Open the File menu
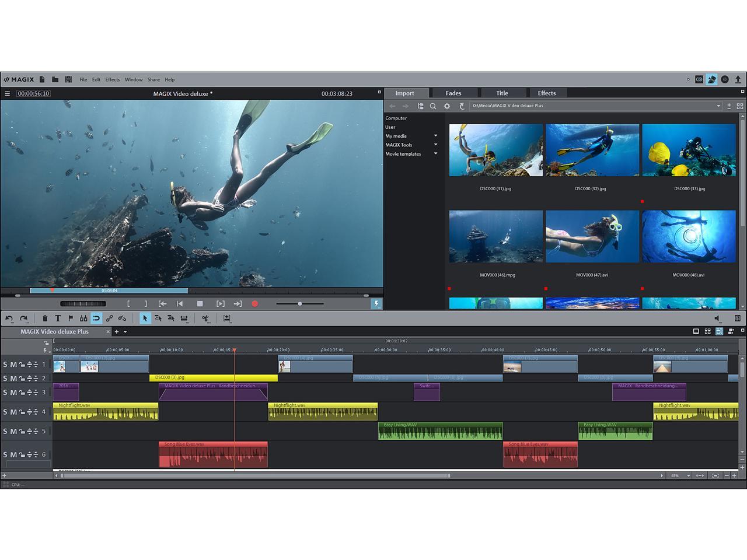This screenshot has height=560, width=747. click(x=83, y=80)
